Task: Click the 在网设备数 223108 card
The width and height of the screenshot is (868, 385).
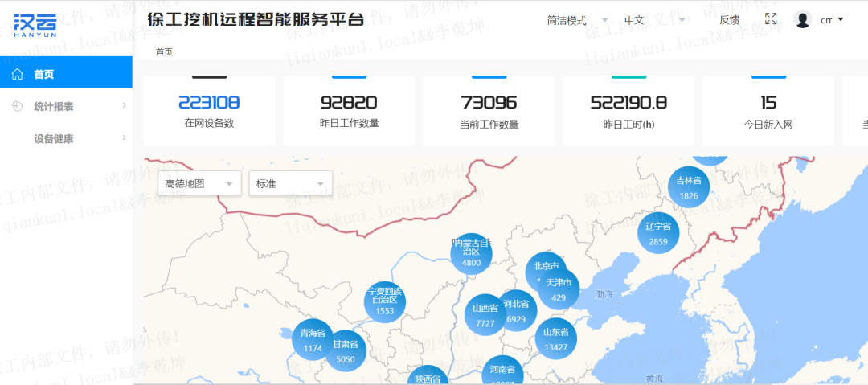Action: [x=209, y=112]
